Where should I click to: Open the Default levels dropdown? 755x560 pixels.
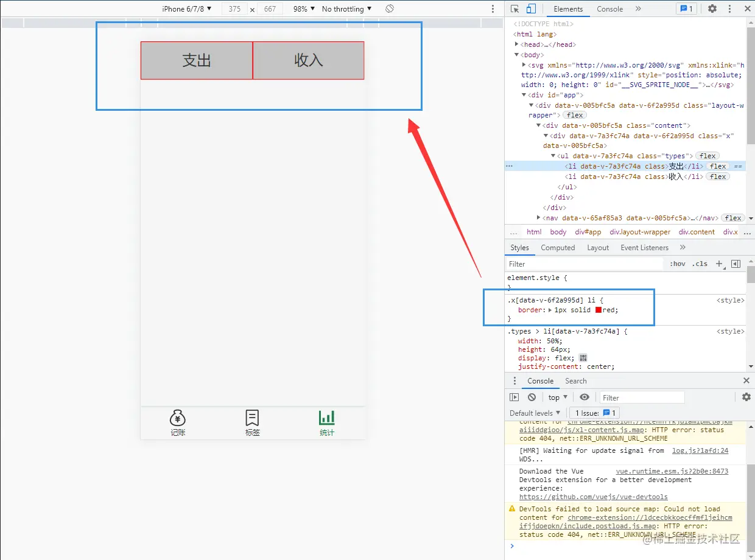click(x=535, y=413)
